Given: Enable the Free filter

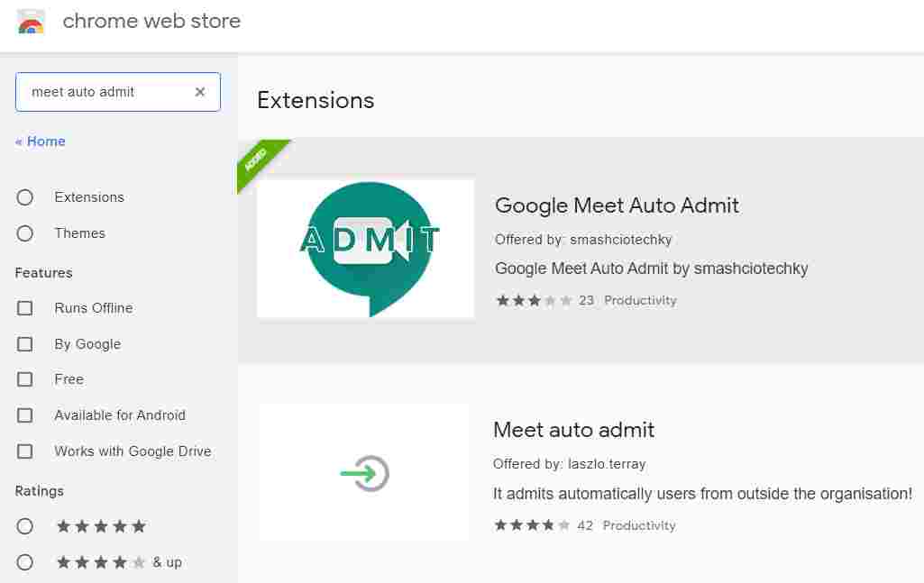Looking at the screenshot, I should tap(24, 379).
